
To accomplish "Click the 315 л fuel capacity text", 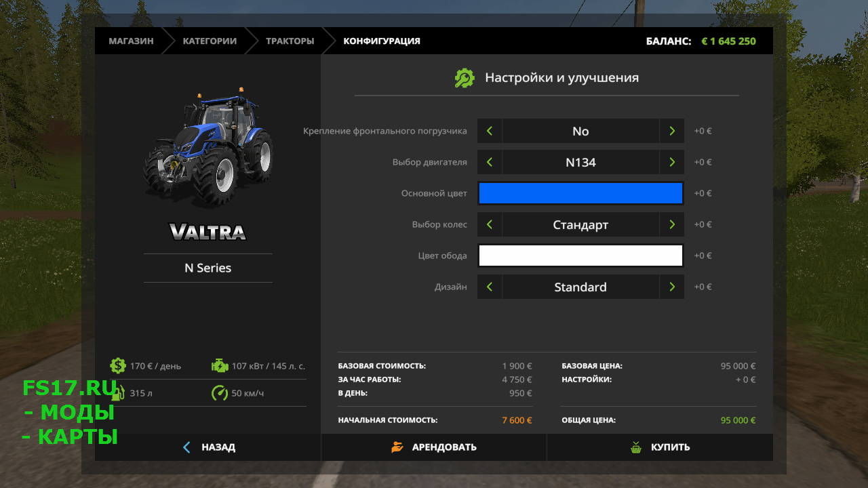I will click(141, 393).
